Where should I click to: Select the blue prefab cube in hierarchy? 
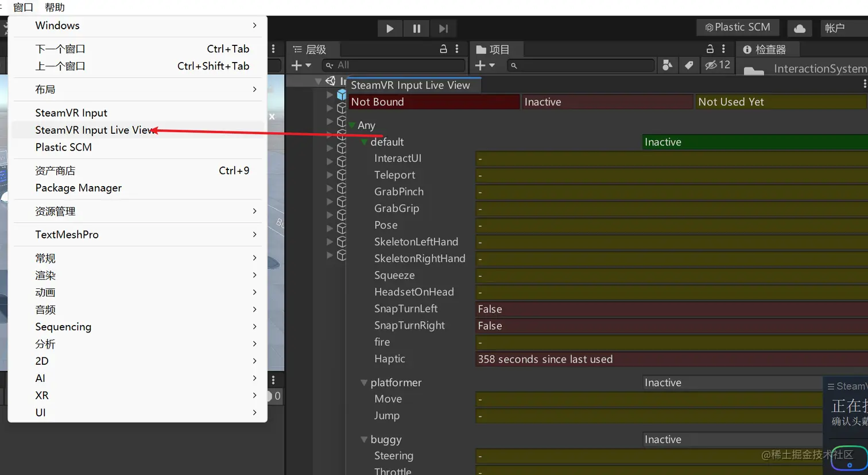click(342, 94)
